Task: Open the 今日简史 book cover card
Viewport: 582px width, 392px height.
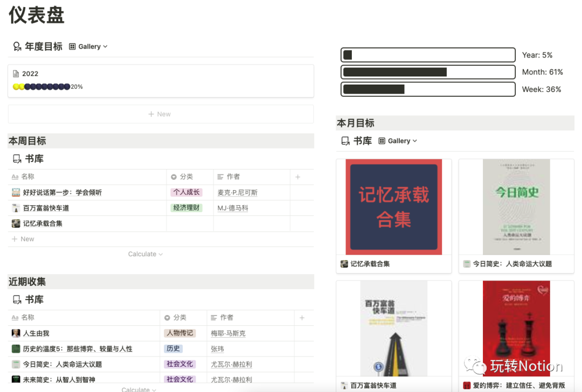Action: coord(516,207)
